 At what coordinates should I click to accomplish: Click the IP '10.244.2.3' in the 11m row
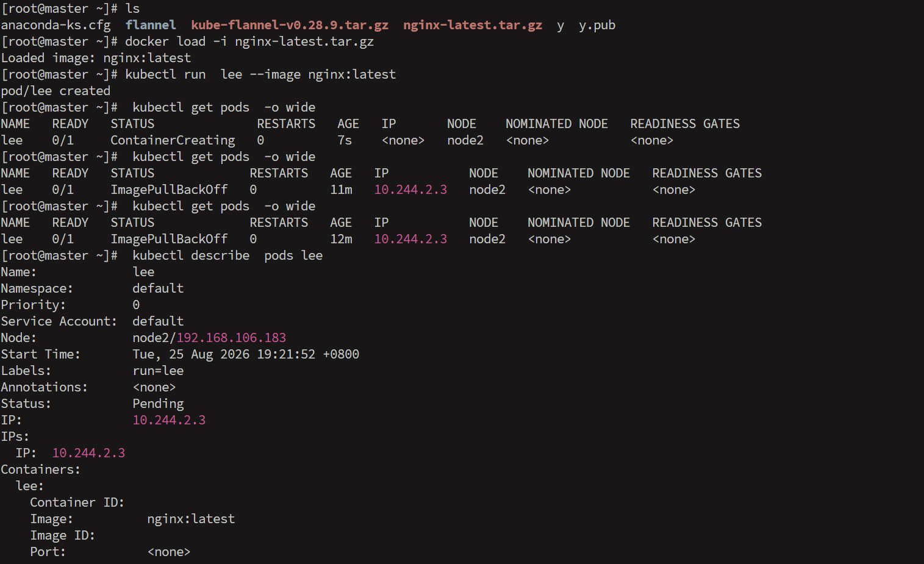(410, 190)
